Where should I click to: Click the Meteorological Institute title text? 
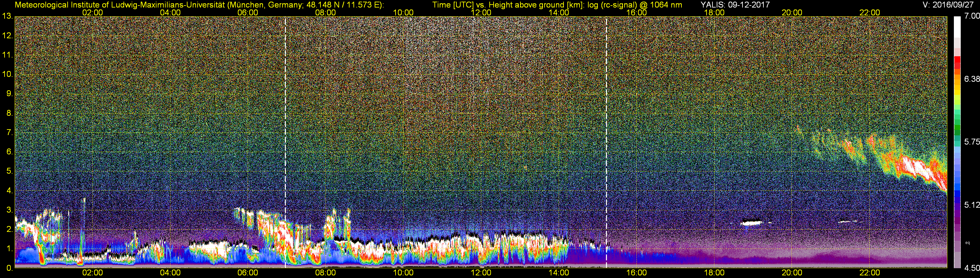(x=199, y=5)
